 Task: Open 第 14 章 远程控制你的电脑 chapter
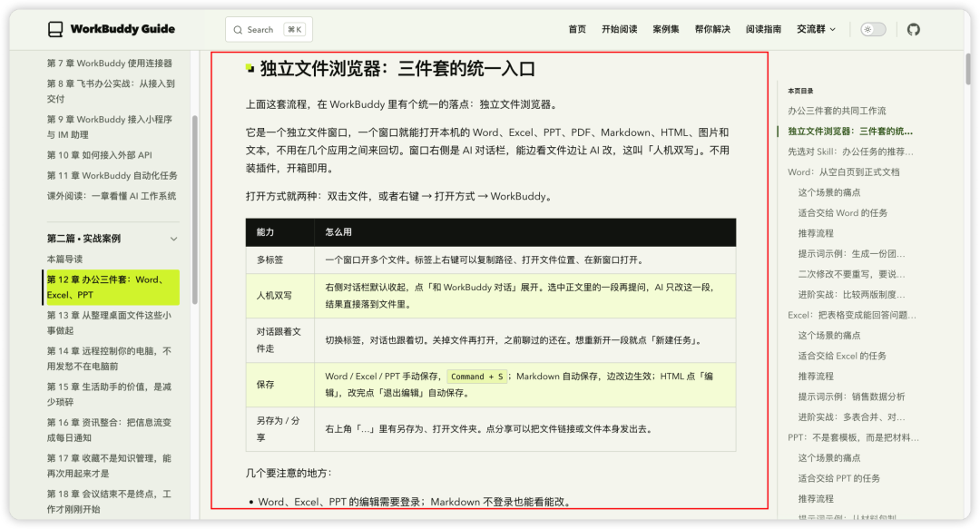(110, 359)
